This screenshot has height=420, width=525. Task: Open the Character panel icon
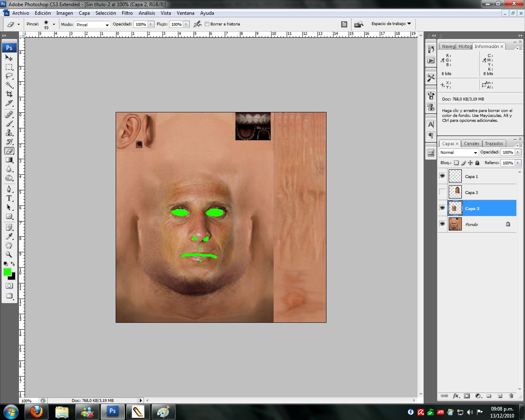click(x=431, y=124)
